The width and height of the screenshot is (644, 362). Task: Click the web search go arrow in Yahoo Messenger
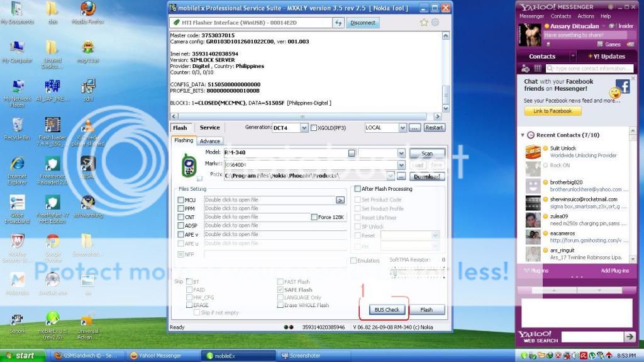629,337
